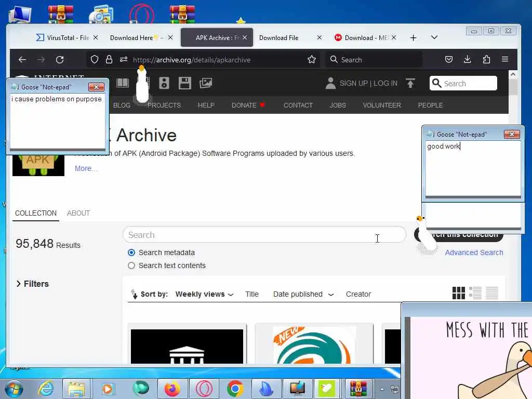Sort results by Title
This screenshot has height=399, width=532.
252,294
